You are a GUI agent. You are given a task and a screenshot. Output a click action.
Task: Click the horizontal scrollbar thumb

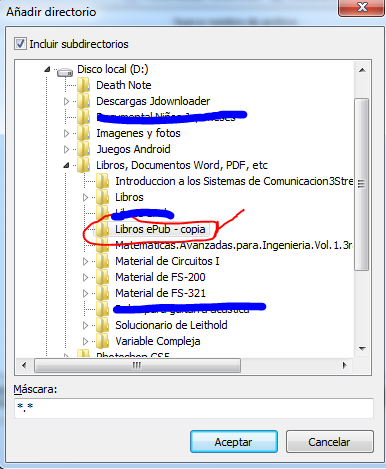point(137,366)
